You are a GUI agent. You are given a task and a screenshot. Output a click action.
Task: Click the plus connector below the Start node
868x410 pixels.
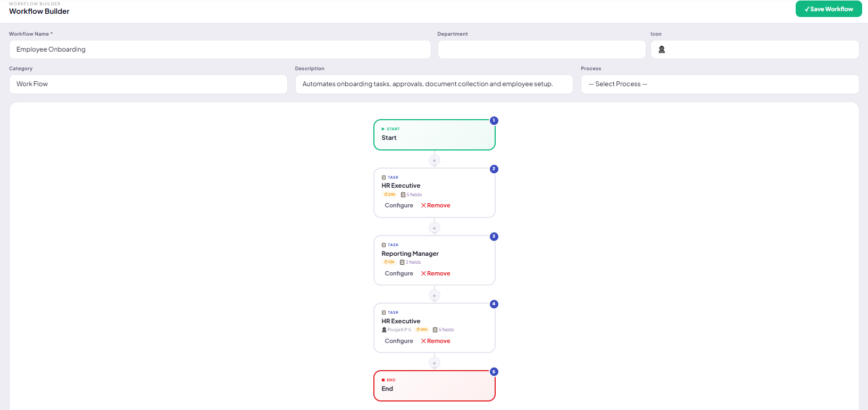(x=435, y=160)
